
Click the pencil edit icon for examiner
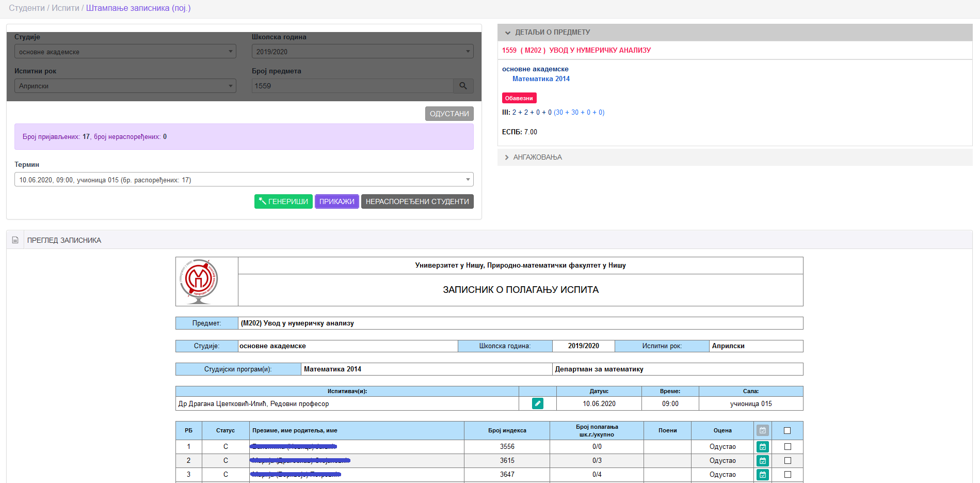(537, 403)
